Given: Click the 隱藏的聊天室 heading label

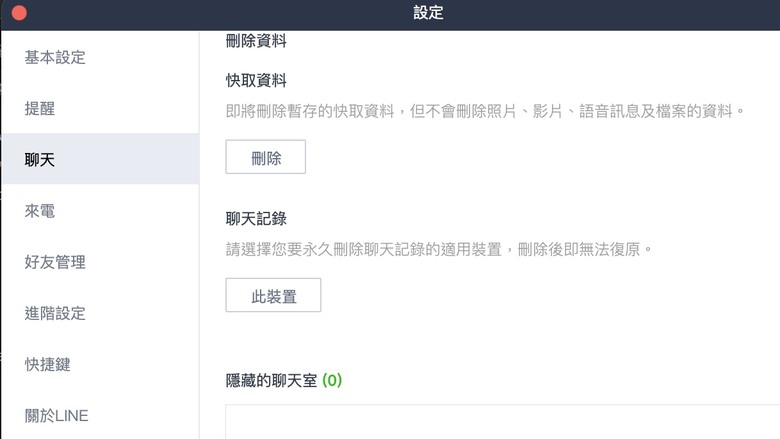Looking at the screenshot, I should click(271, 380).
